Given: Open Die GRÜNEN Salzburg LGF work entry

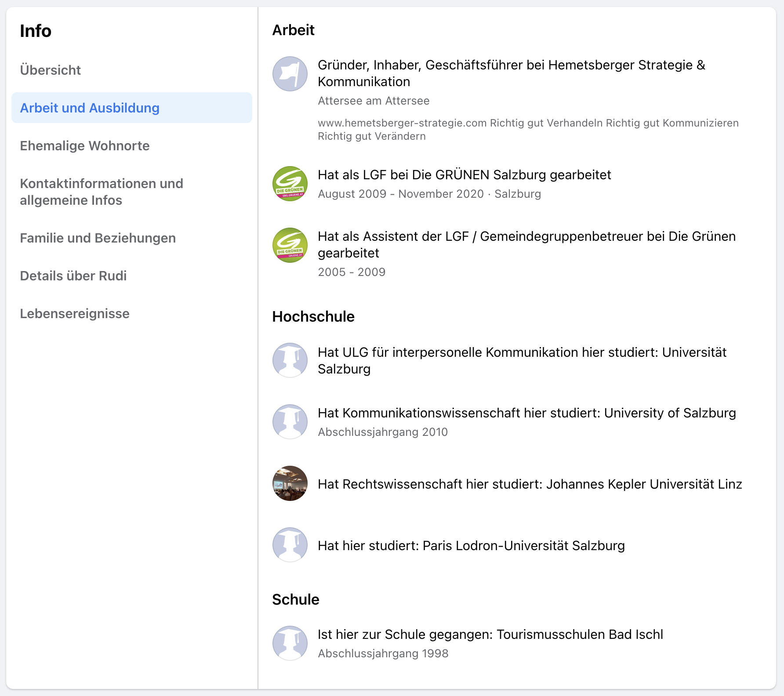Looking at the screenshot, I should click(x=465, y=175).
